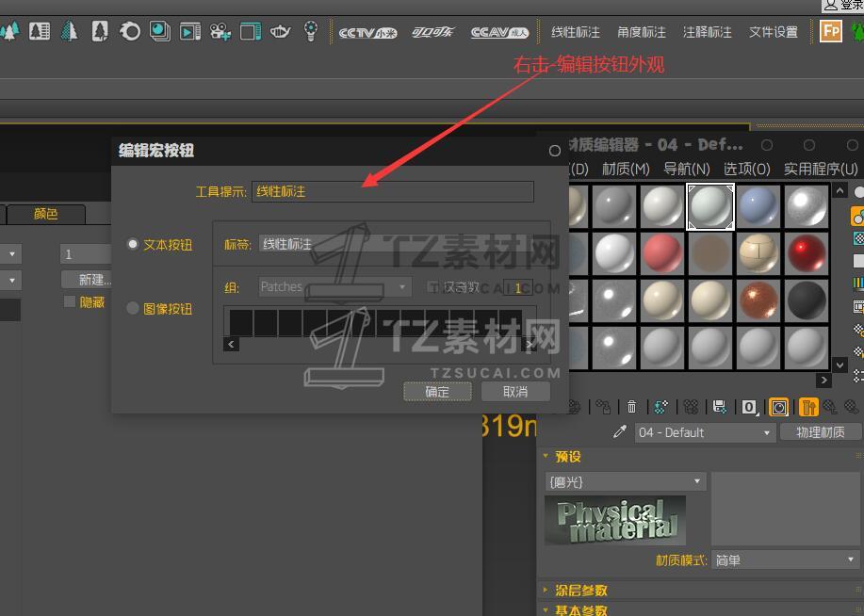
Task: Click the 注释标注 toolbar button
Action: click(708, 32)
